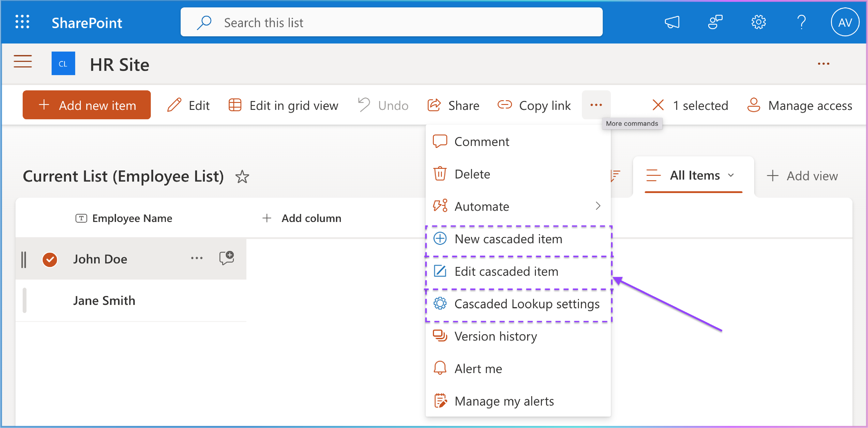Screen dimensions: 868x428
Task: Expand the Automate submenu
Action: [518, 206]
